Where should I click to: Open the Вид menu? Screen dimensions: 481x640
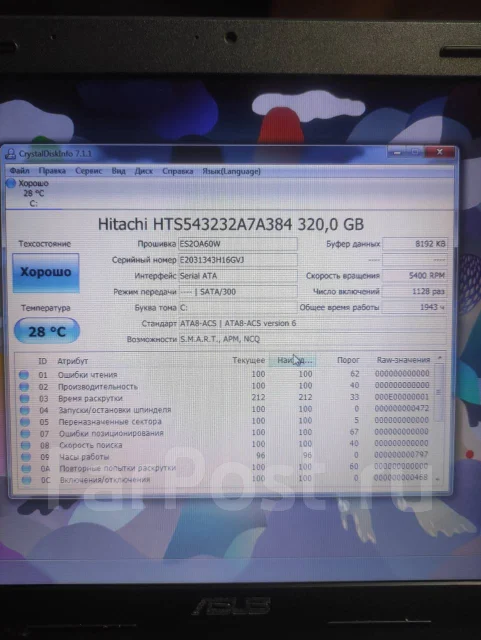tap(118, 171)
